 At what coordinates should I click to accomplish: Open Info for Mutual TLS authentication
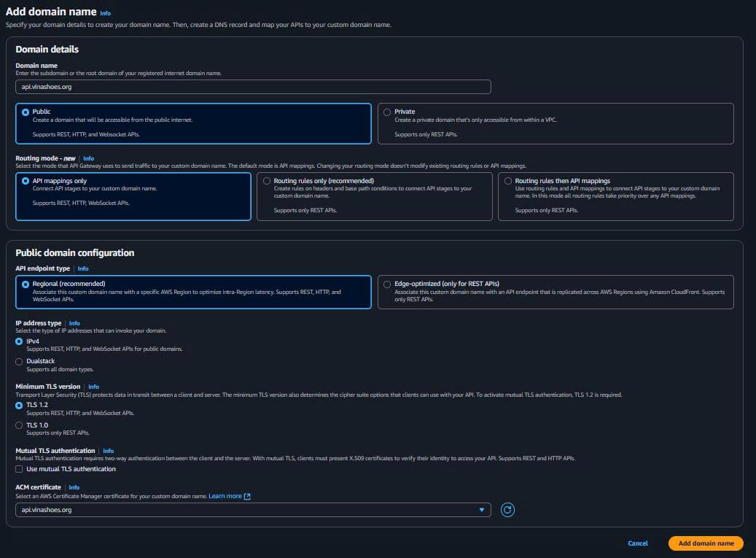coord(107,450)
